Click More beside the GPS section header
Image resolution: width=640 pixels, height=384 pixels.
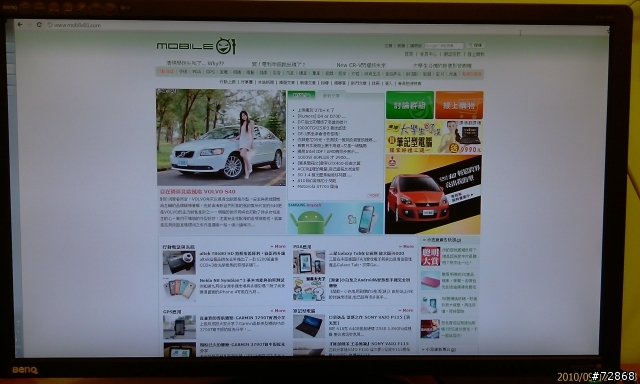278,311
